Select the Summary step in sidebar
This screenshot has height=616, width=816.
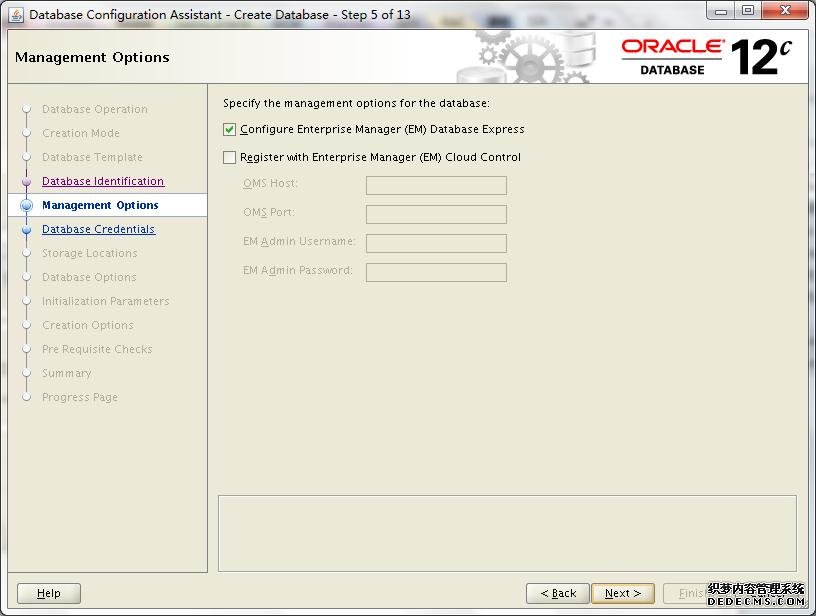pos(66,373)
